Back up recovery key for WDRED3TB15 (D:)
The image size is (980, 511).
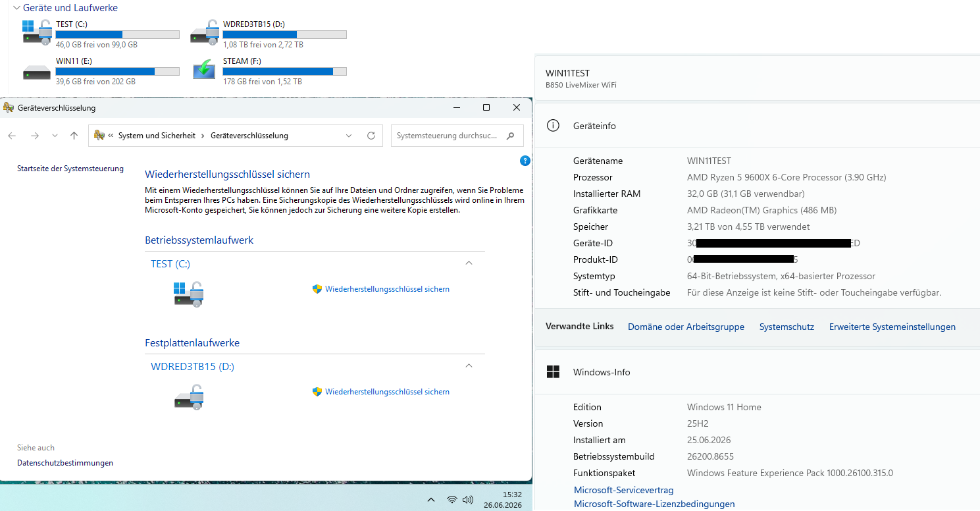(x=387, y=392)
